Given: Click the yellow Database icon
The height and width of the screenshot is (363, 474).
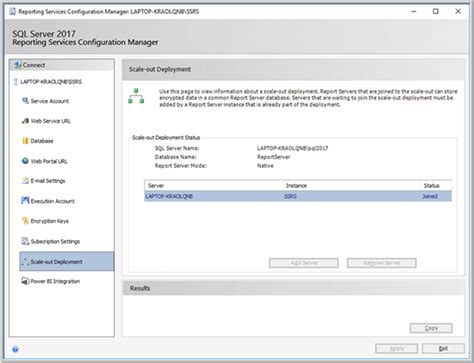Looking at the screenshot, I should [25, 141].
